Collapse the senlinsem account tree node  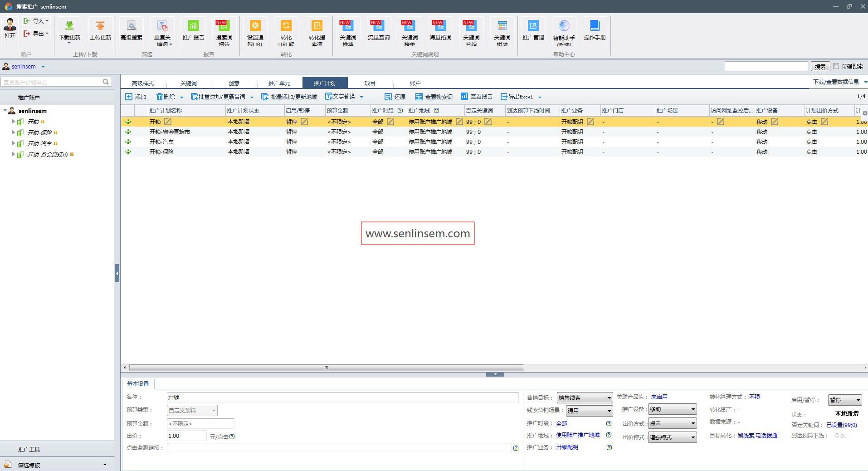[5, 111]
